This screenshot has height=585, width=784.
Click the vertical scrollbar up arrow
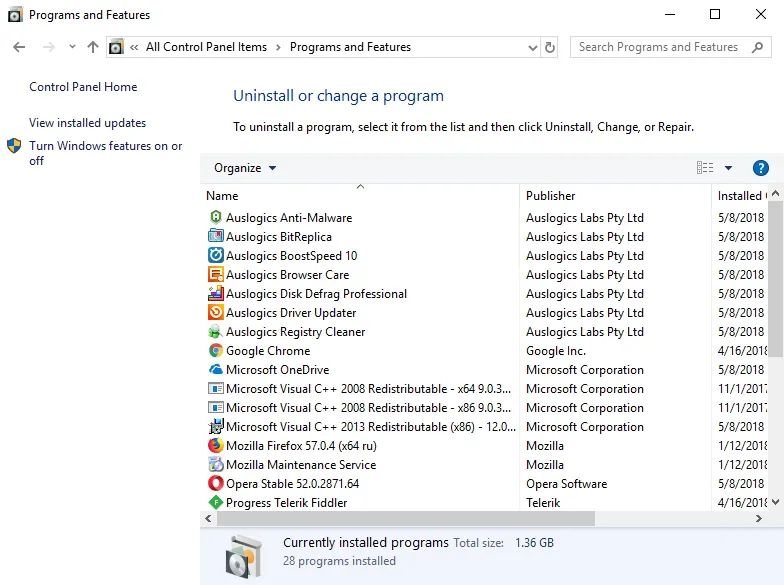pyautogui.click(x=776, y=193)
